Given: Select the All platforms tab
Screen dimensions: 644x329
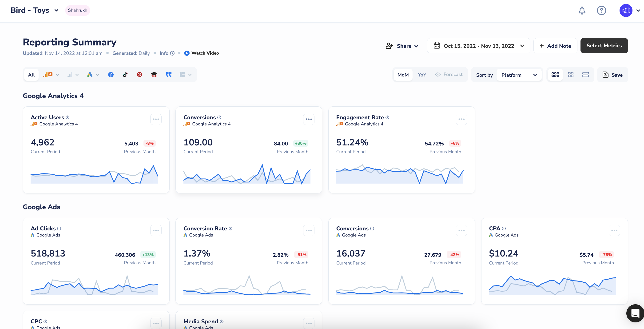Looking at the screenshot, I should click(x=32, y=75).
